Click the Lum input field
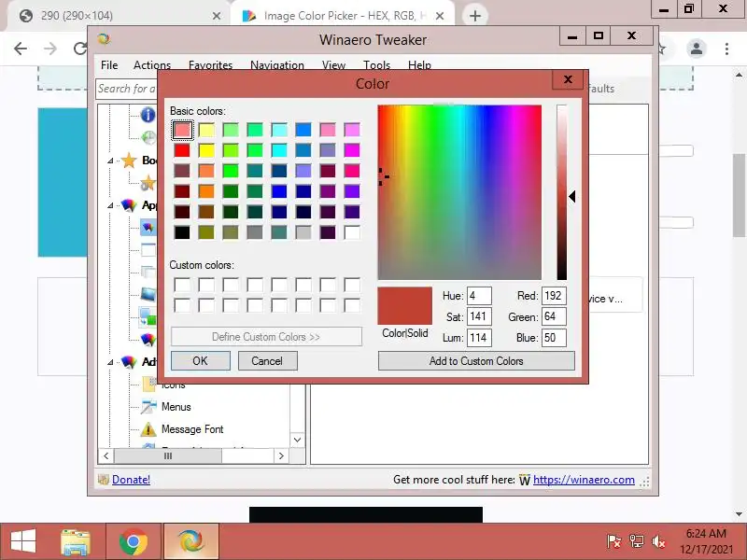This screenshot has width=747, height=560. (x=479, y=338)
